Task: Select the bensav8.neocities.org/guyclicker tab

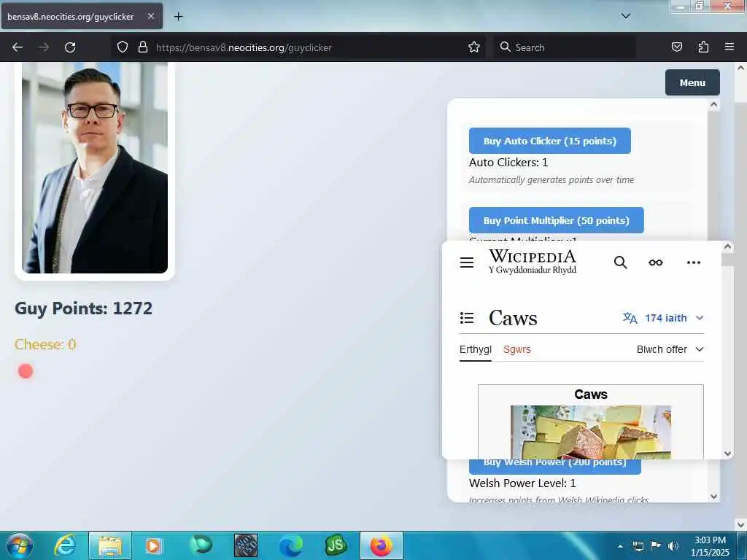Action: pyautogui.click(x=82, y=16)
